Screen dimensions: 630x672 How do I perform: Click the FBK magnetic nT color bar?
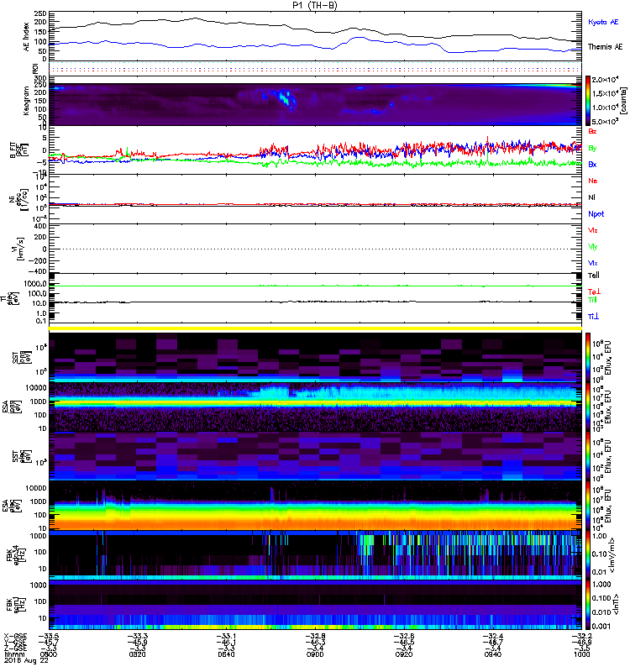[588, 605]
